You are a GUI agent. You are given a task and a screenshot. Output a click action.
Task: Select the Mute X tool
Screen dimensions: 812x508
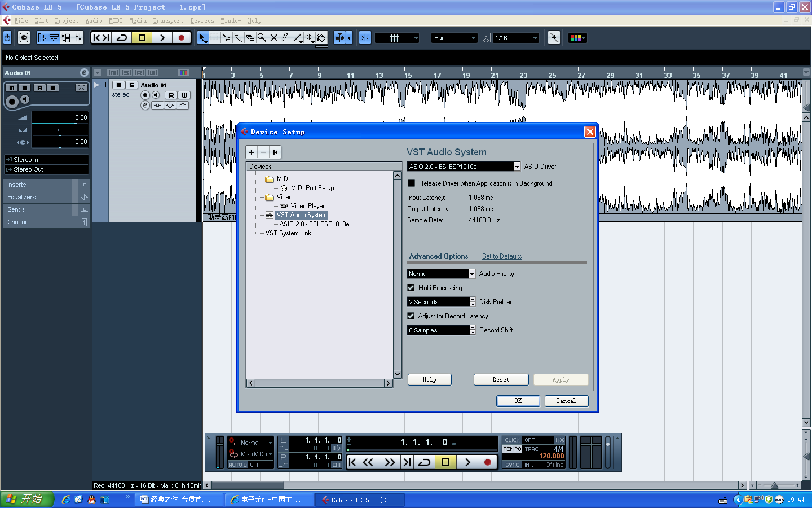pyautogui.click(x=274, y=38)
